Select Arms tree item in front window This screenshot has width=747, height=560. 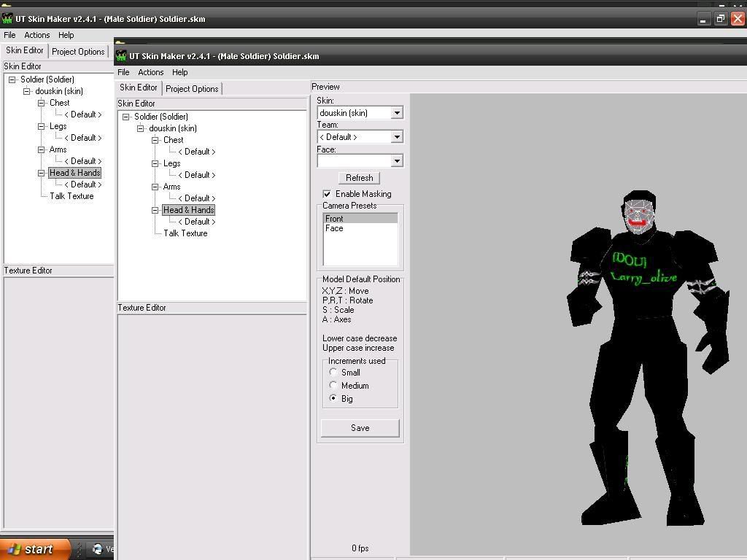[x=171, y=187]
